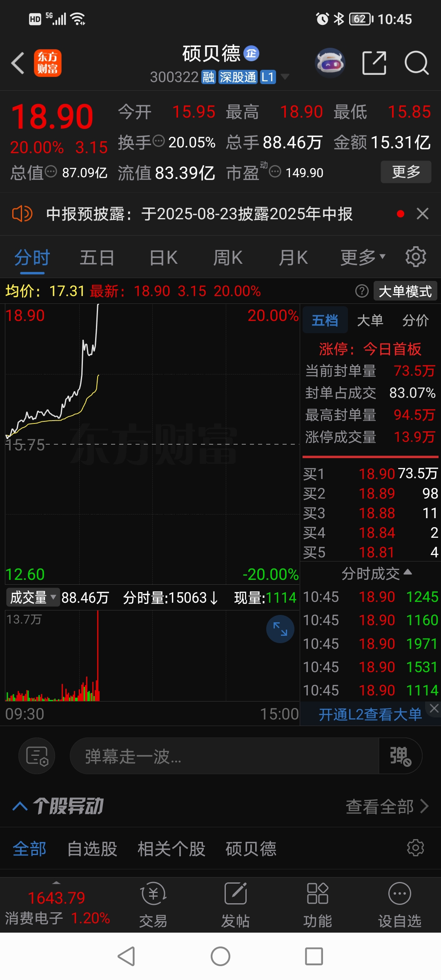Tap the trade row with volume 1245
This screenshot has height=980, width=441.
(370, 597)
